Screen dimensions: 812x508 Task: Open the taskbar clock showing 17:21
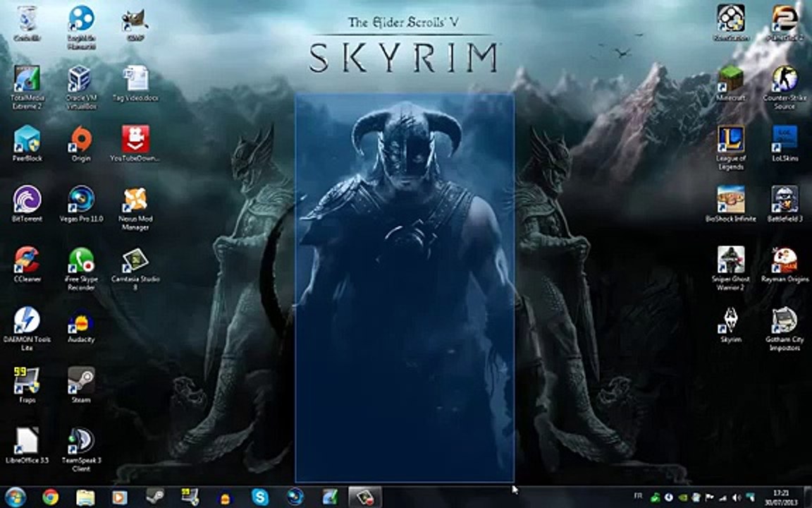pyautogui.click(x=782, y=497)
